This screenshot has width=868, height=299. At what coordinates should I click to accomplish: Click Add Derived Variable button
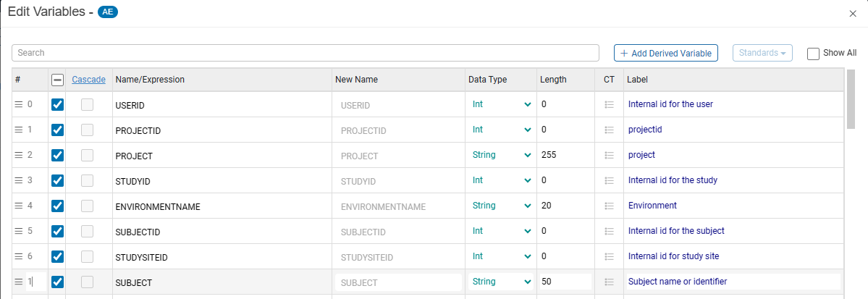tap(666, 53)
